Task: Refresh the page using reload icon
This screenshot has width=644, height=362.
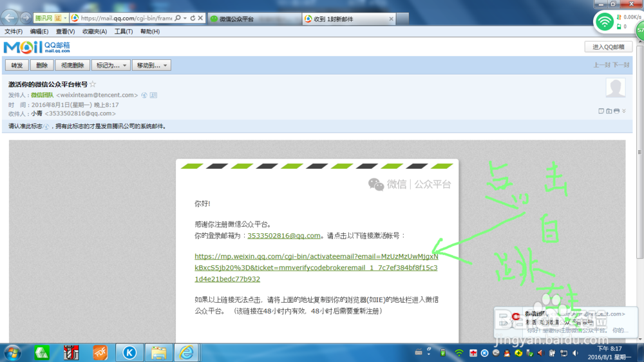Action: coord(193,18)
